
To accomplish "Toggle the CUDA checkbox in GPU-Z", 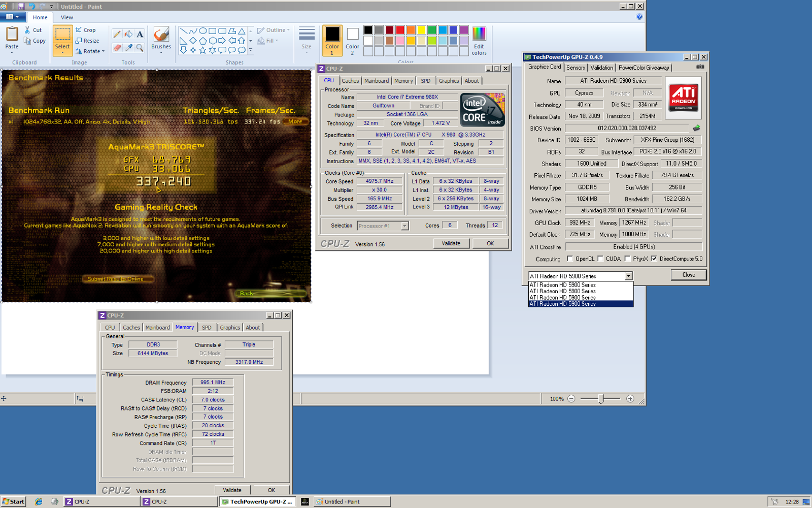I will tap(600, 259).
